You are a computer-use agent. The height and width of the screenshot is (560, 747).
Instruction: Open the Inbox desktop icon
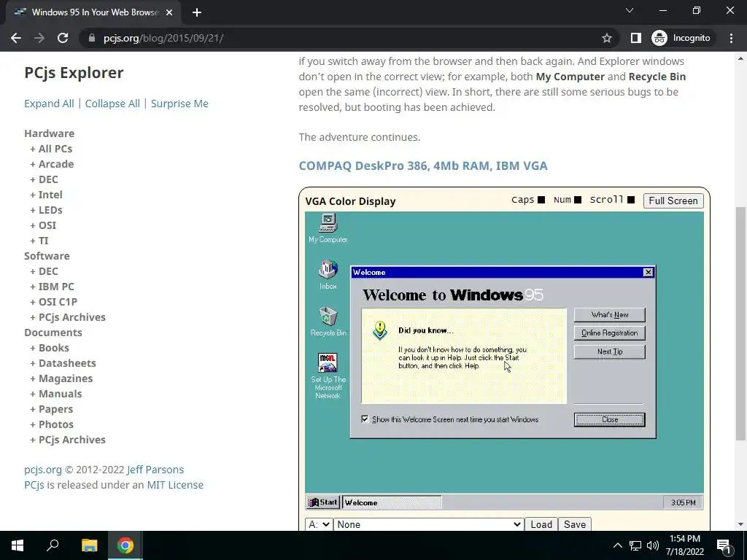point(328,275)
